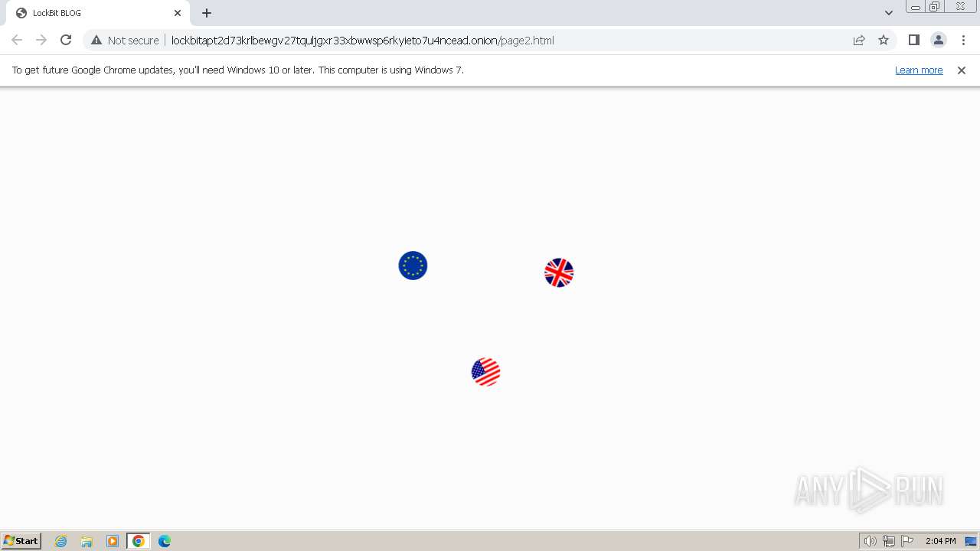Open the Chrome side panel
This screenshot has height=551, width=980.
click(913, 40)
